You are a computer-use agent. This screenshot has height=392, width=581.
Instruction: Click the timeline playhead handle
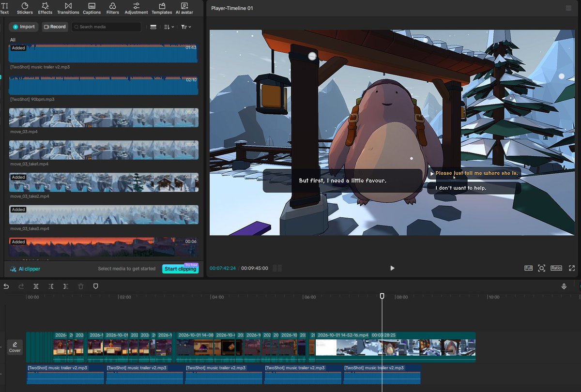[x=382, y=296]
